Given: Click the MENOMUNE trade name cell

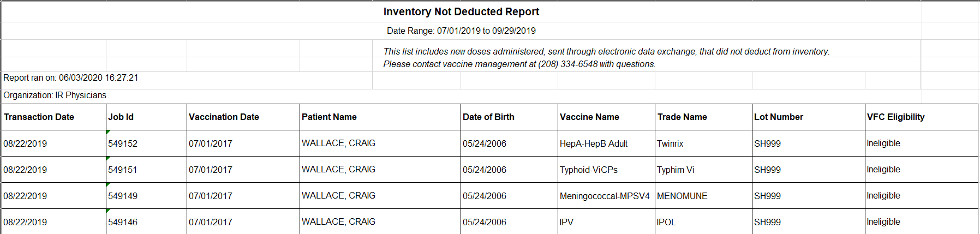Looking at the screenshot, I should pos(703,196).
